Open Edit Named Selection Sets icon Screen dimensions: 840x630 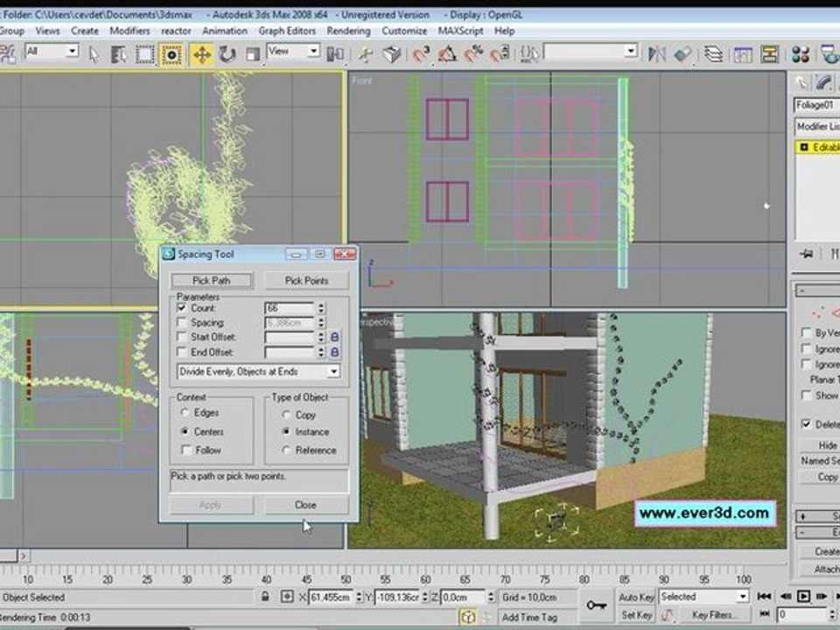click(x=529, y=54)
